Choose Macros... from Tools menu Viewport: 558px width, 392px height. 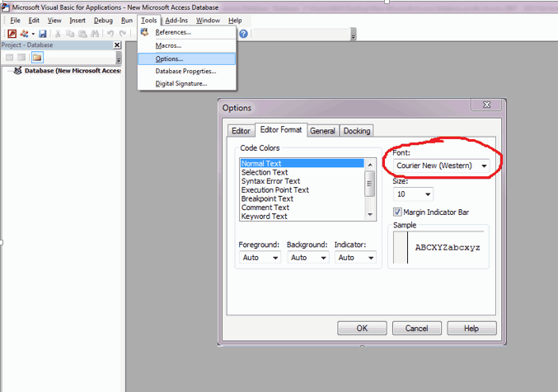click(x=186, y=45)
